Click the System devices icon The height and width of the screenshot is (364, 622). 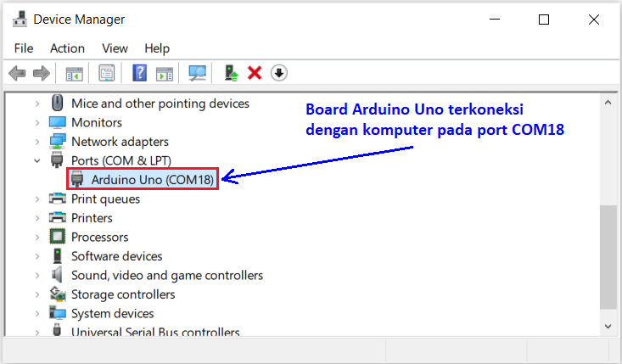[58, 313]
